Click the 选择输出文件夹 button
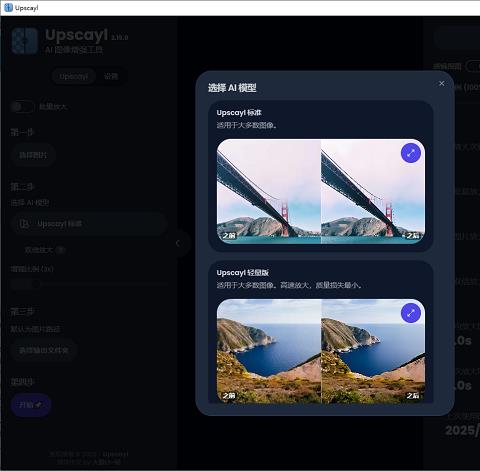 click(44, 350)
